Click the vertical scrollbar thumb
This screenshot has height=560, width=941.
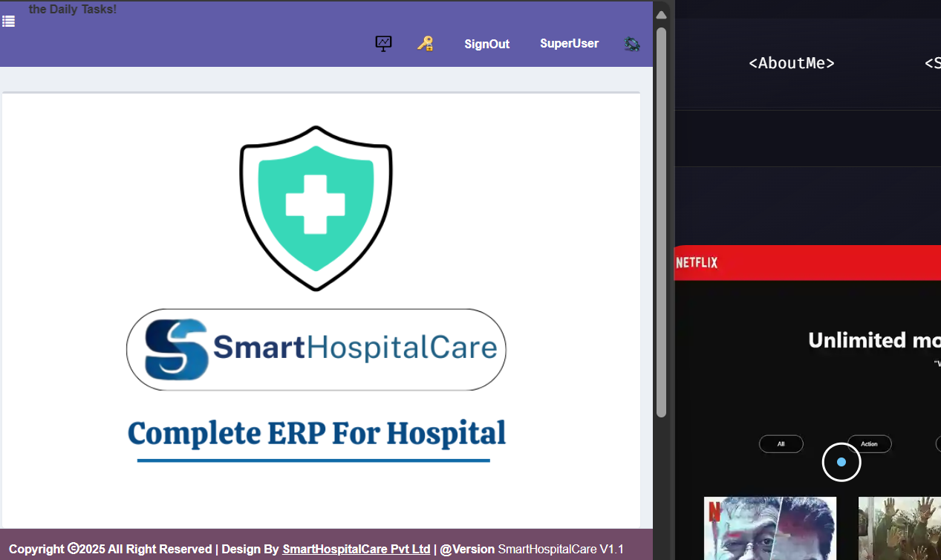(661, 223)
